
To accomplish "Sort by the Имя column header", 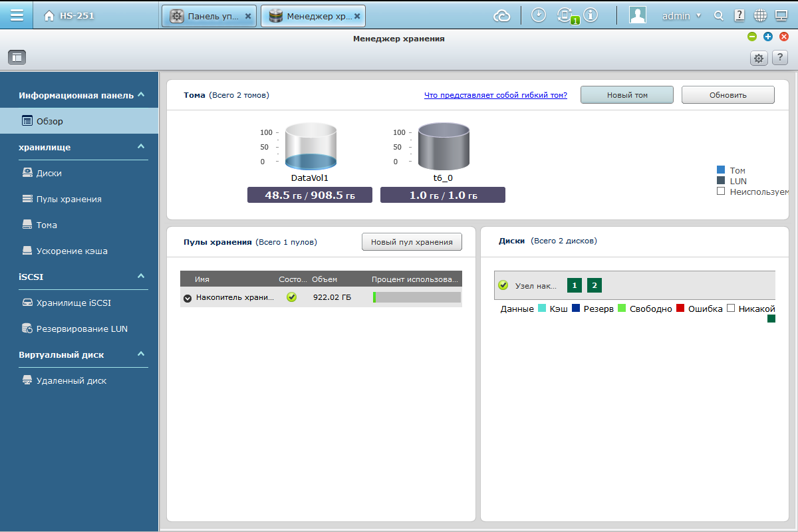I will coord(202,279).
